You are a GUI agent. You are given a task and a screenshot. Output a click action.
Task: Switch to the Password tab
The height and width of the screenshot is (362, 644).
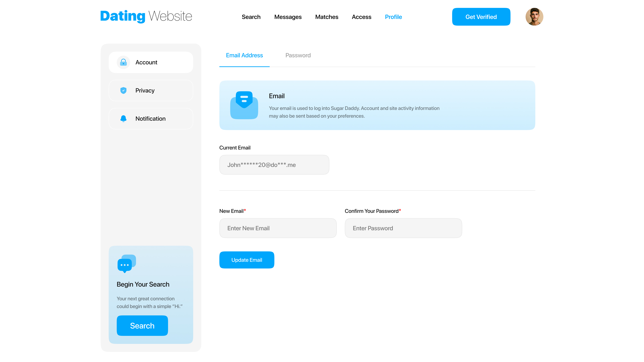(298, 55)
